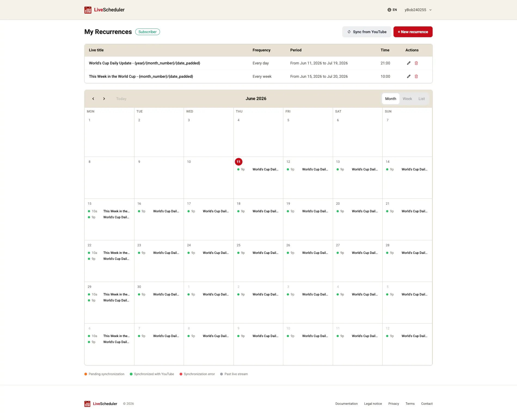Click the Time column header

[385, 50]
